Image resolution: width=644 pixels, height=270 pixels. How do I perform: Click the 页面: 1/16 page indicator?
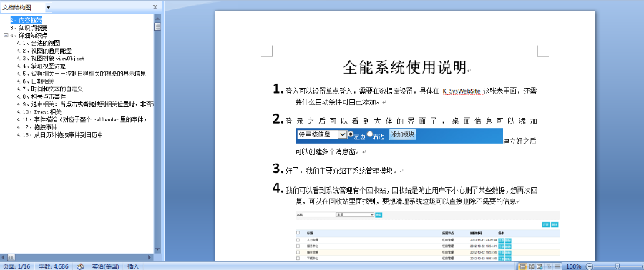(x=17, y=266)
